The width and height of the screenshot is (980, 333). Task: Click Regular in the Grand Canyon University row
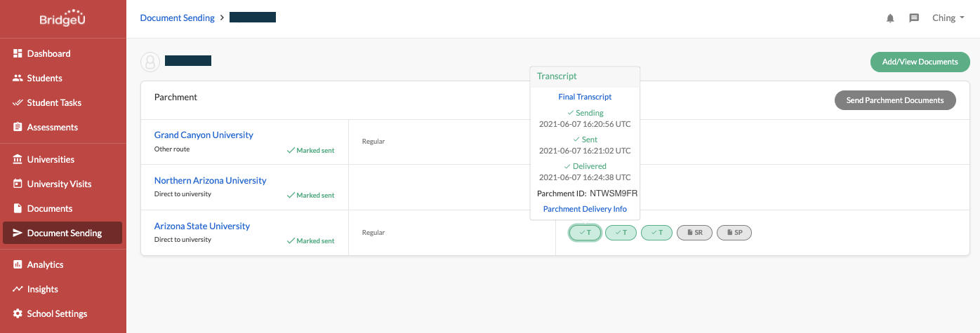[x=373, y=142]
